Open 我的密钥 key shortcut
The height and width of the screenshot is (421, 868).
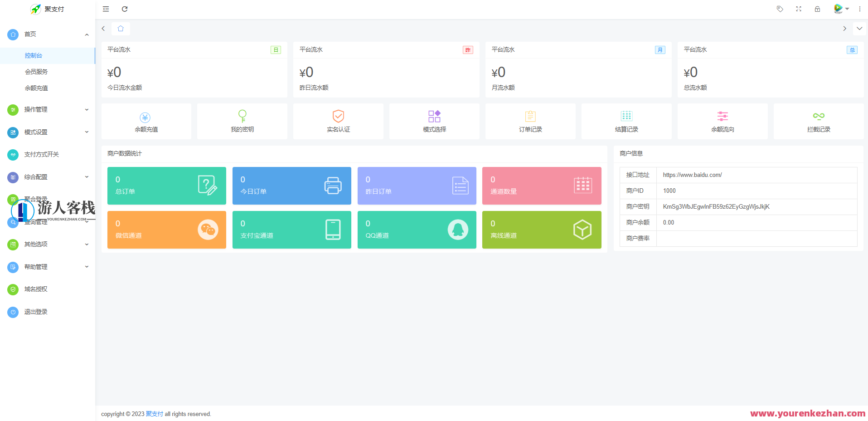tap(242, 122)
